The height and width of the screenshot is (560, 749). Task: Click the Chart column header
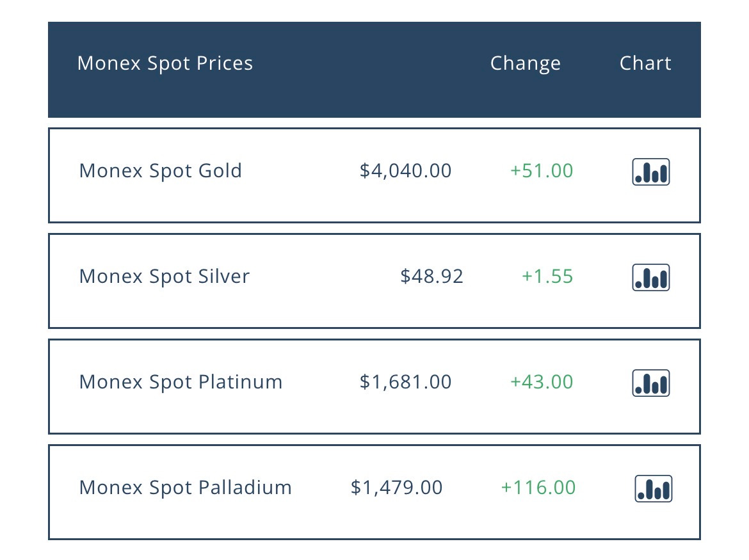[645, 63]
